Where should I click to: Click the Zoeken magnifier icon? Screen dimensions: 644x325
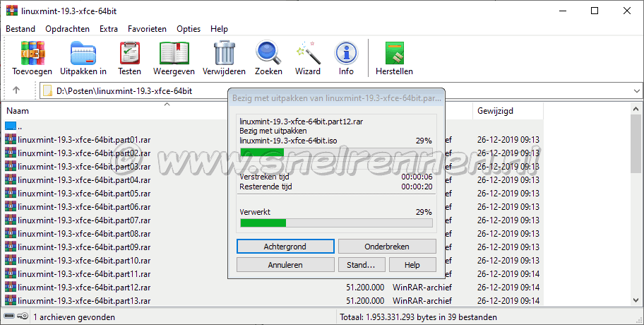(268, 53)
